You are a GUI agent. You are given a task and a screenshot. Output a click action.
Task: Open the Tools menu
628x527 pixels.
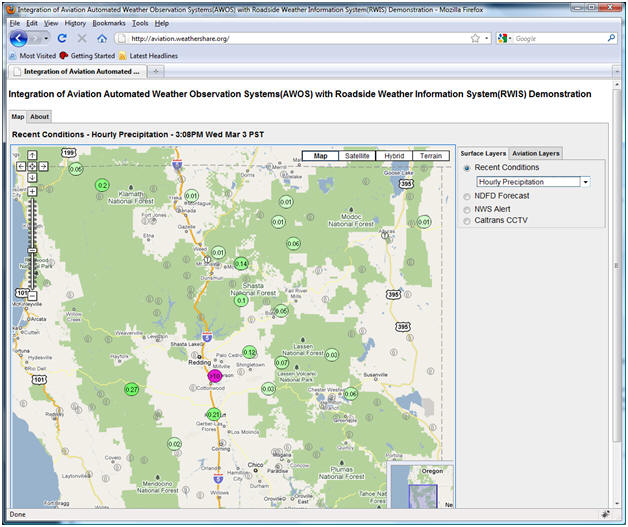pos(140,23)
